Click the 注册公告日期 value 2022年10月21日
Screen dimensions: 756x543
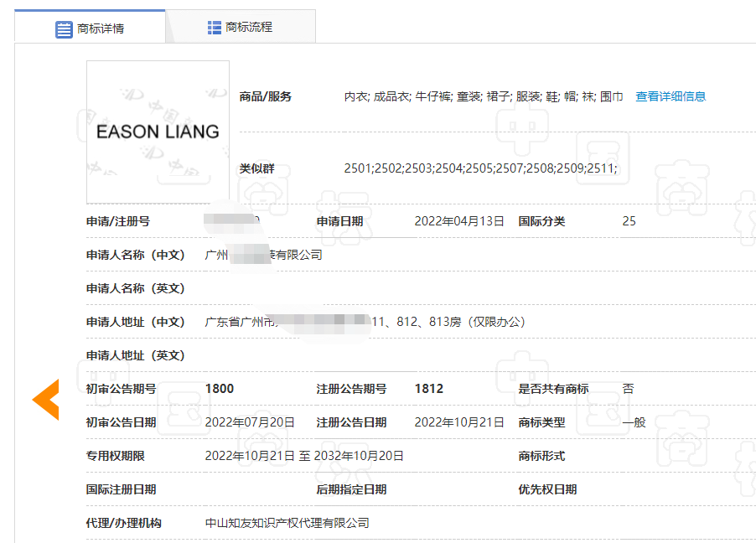pyautogui.click(x=459, y=422)
